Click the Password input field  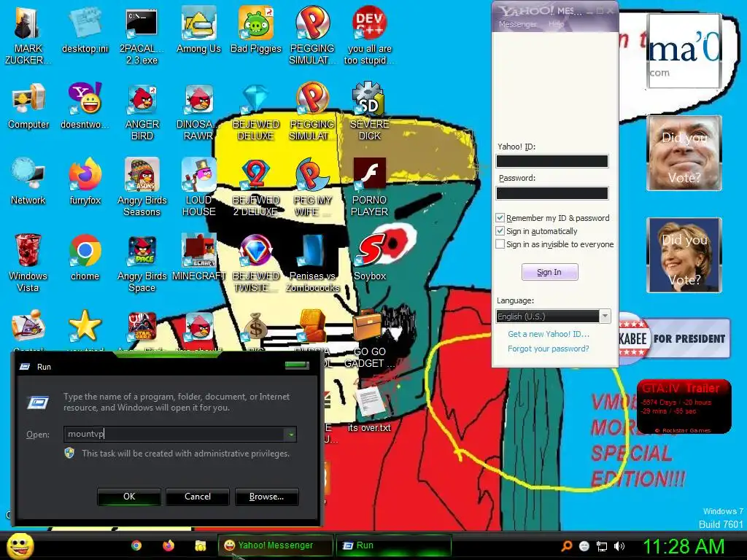click(x=552, y=192)
